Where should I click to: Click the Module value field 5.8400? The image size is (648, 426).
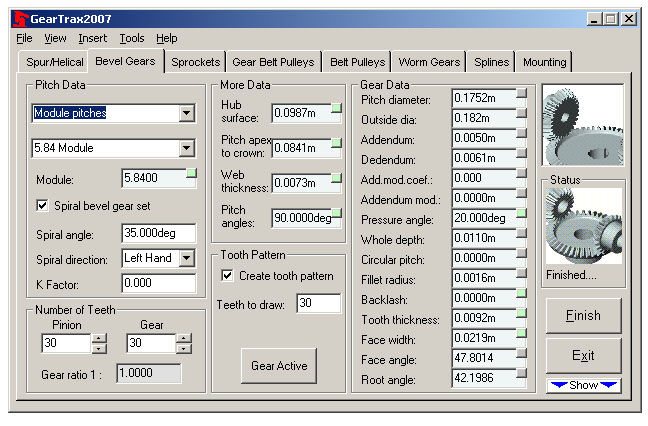(155, 178)
